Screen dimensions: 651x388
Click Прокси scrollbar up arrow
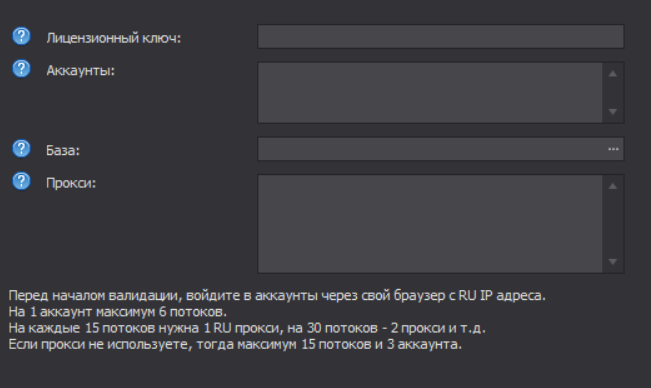tap(613, 186)
